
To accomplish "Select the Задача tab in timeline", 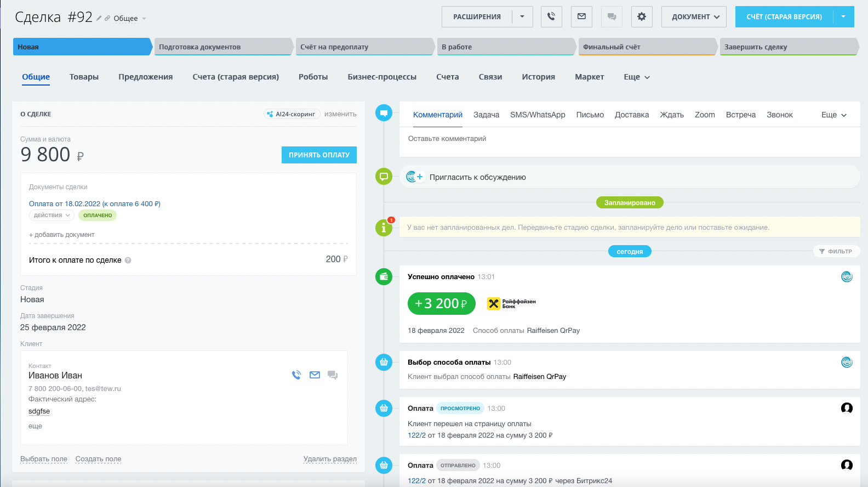I will 486,115.
